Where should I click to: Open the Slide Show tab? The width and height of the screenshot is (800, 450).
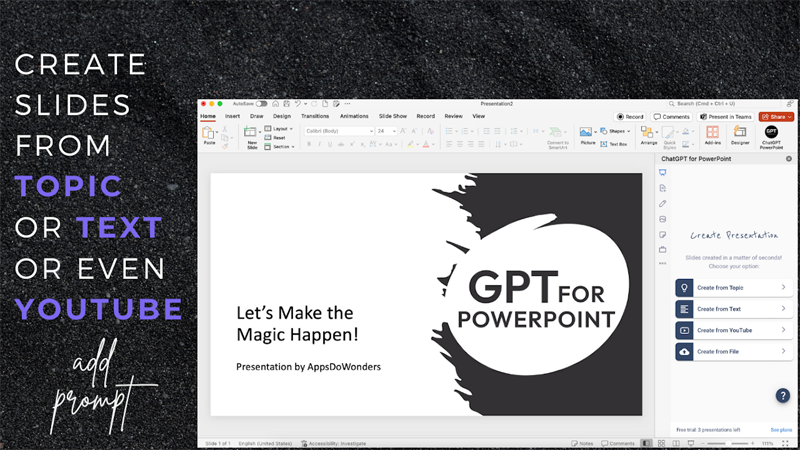pos(392,116)
